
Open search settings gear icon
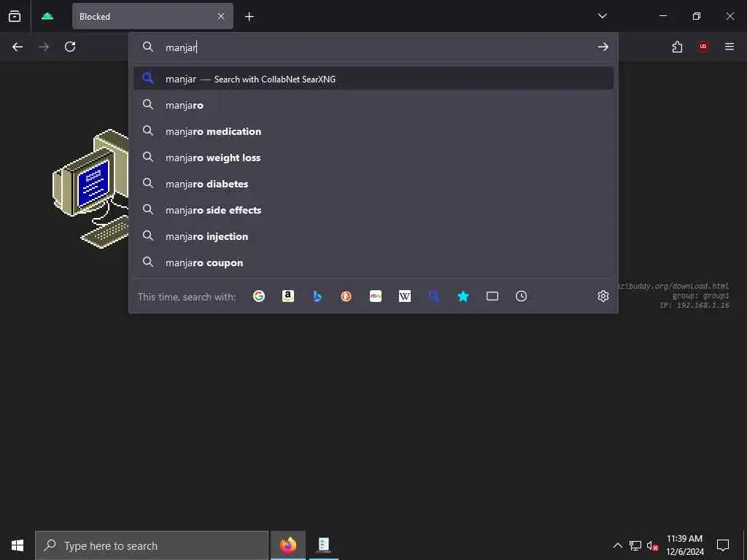pyautogui.click(x=603, y=296)
